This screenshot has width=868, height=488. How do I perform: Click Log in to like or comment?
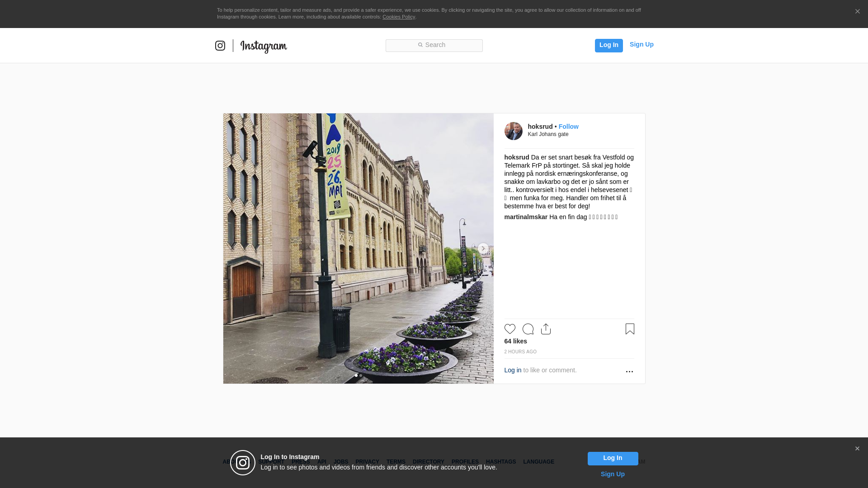(x=513, y=370)
